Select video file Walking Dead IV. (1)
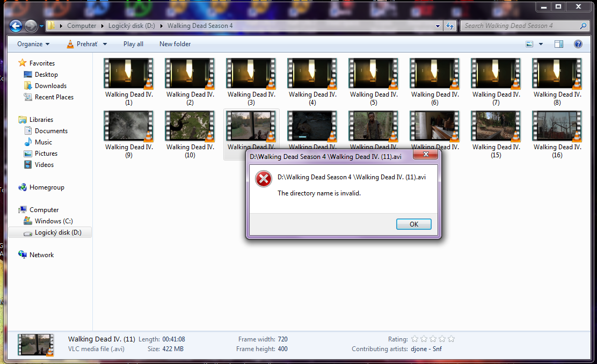Screen dimensions: 597x364 (x=129, y=82)
